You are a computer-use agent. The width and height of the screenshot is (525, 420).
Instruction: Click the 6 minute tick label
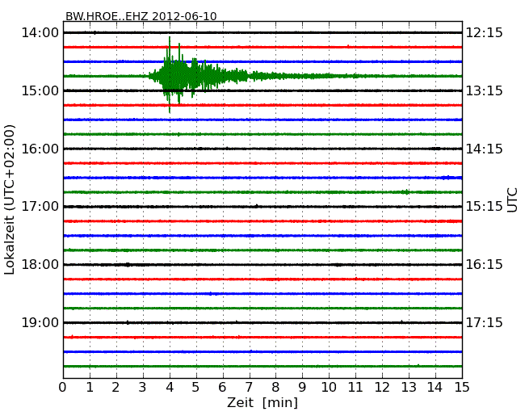coord(223,388)
